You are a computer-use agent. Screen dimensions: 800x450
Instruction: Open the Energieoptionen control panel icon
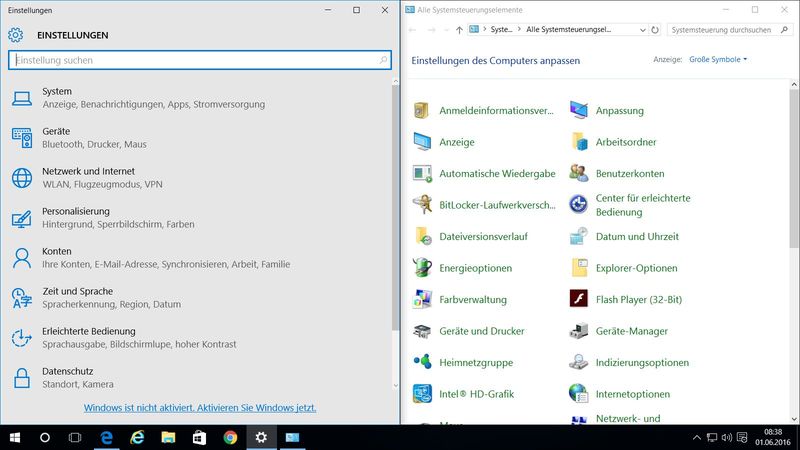pos(423,268)
